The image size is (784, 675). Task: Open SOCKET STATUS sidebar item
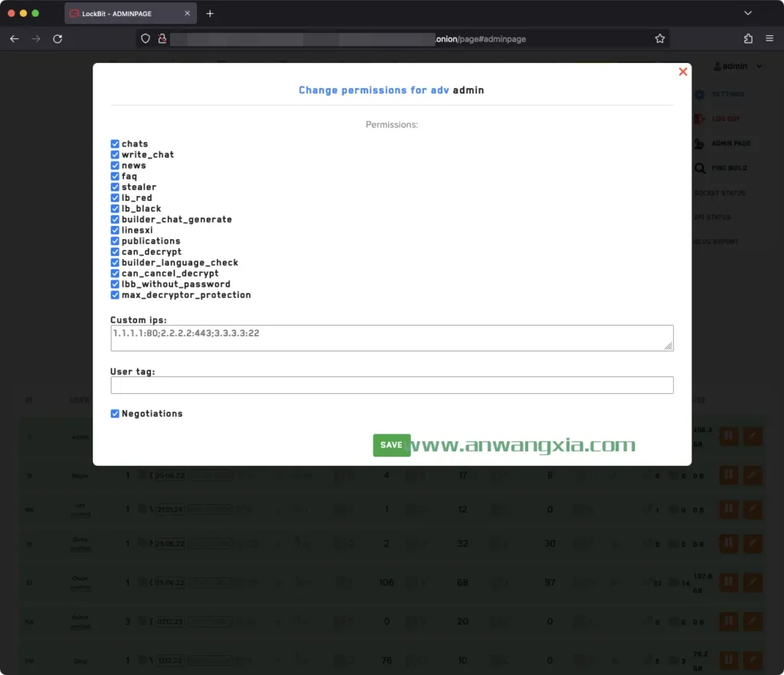click(720, 192)
